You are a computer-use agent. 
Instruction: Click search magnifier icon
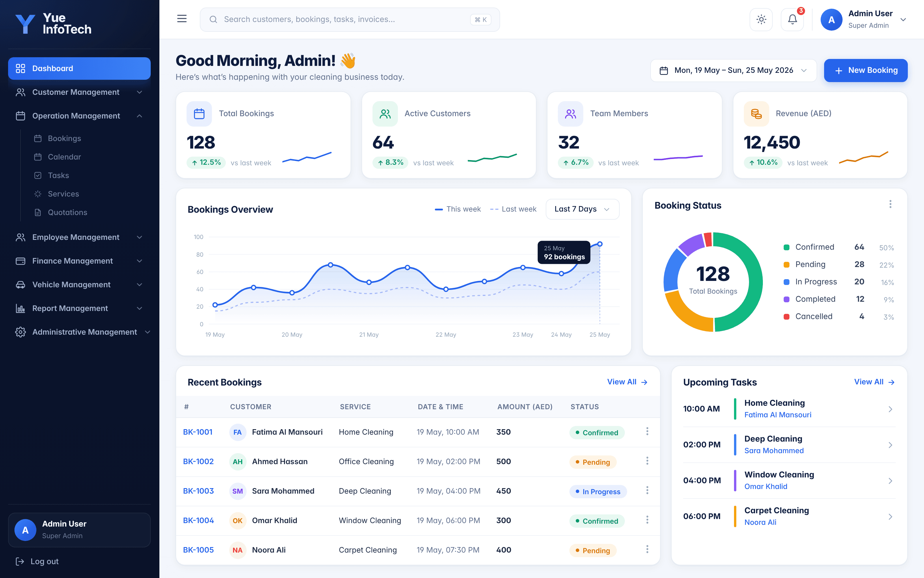click(213, 19)
